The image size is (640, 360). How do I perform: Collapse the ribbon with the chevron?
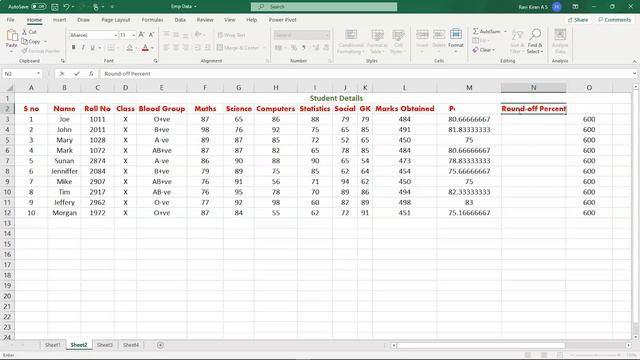coord(634,61)
